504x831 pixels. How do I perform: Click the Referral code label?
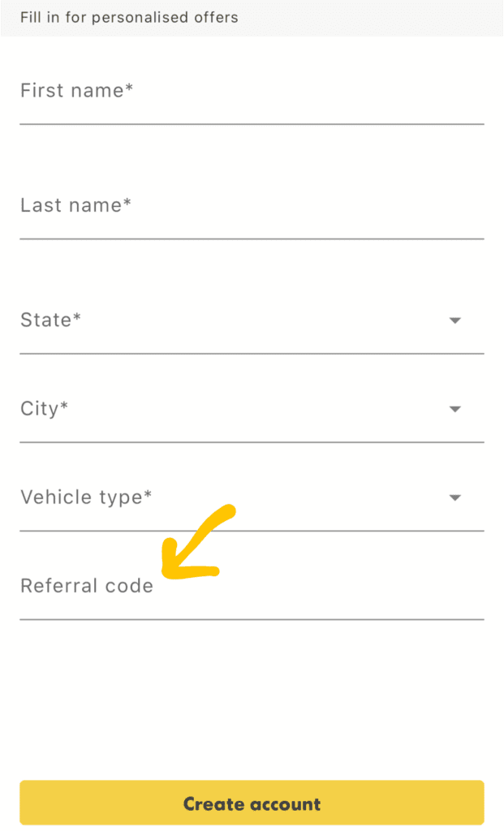87,585
